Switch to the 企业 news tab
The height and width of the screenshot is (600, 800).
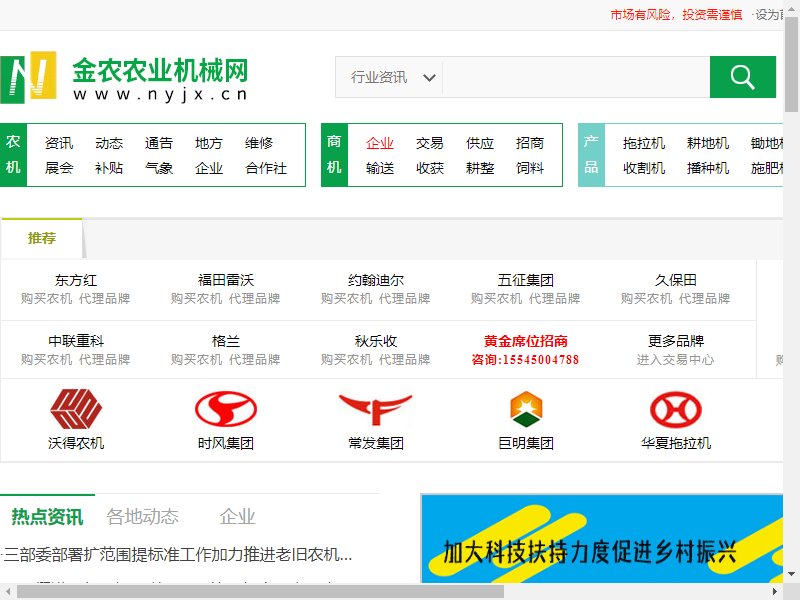(x=237, y=516)
